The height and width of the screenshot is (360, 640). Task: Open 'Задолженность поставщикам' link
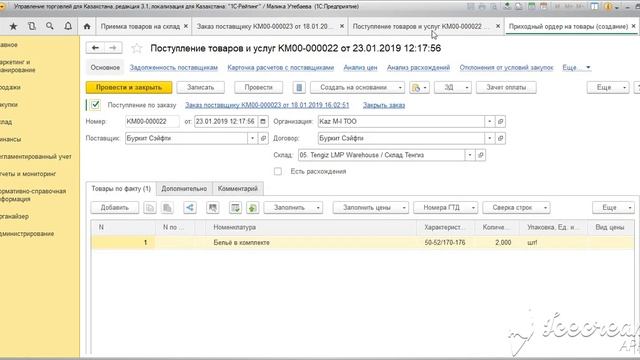coord(173,67)
